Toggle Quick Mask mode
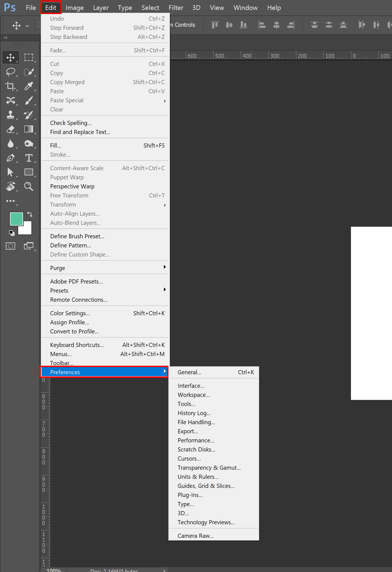The image size is (392, 572). [x=10, y=246]
